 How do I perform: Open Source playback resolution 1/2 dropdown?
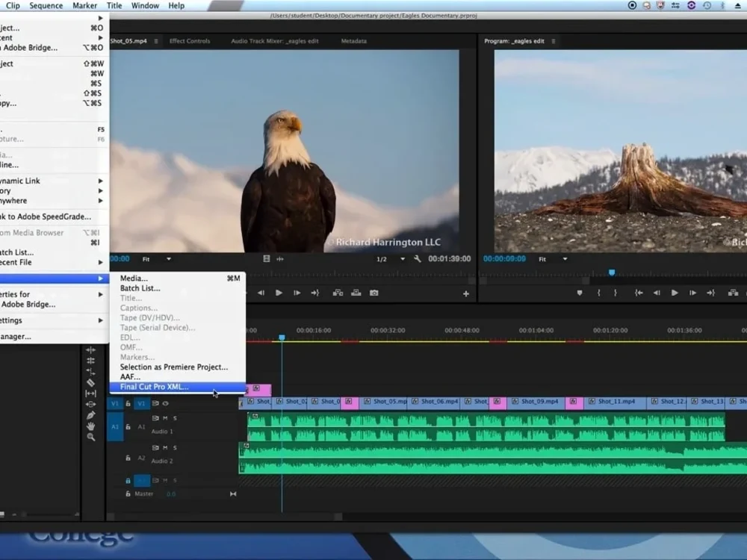click(390, 259)
